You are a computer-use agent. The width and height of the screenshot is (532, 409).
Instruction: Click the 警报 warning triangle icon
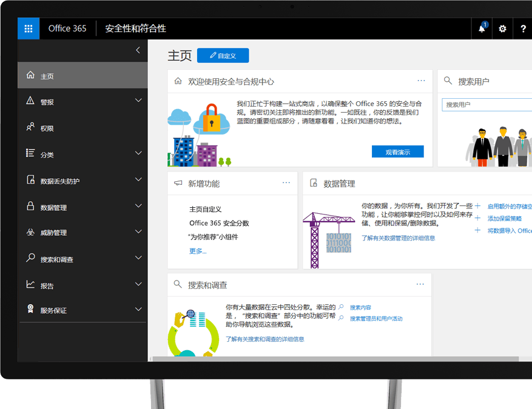tap(29, 101)
